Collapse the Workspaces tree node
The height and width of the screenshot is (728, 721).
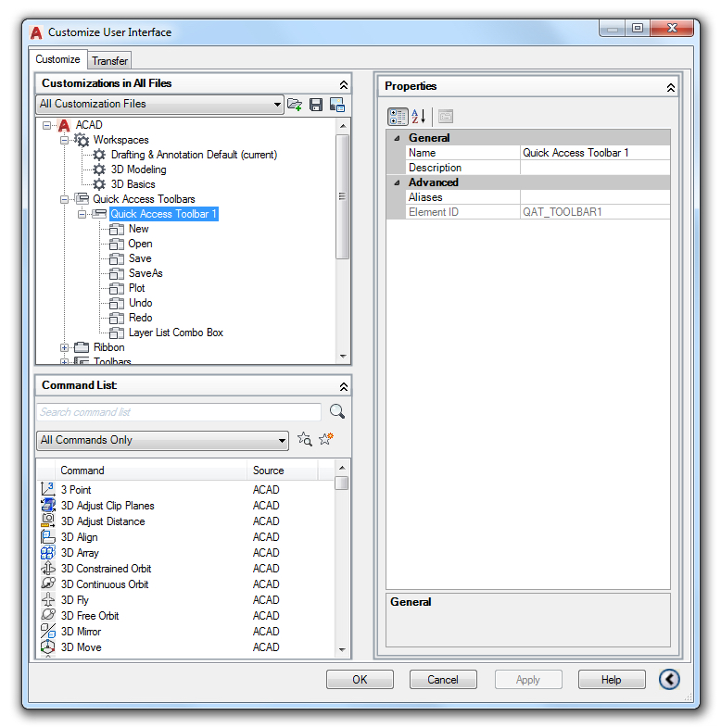pos(64,140)
